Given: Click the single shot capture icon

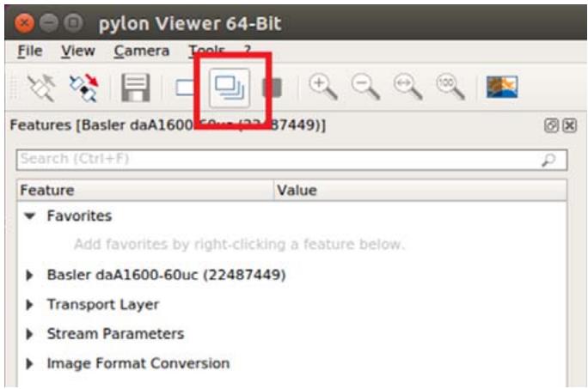Looking at the screenshot, I should point(185,88).
